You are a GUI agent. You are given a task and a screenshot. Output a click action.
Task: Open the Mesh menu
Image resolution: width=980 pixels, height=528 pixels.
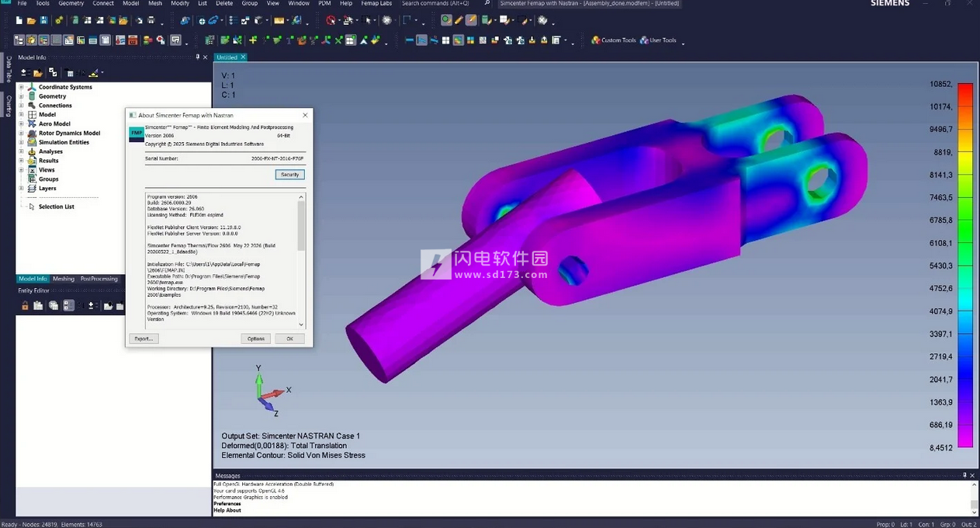click(155, 3)
